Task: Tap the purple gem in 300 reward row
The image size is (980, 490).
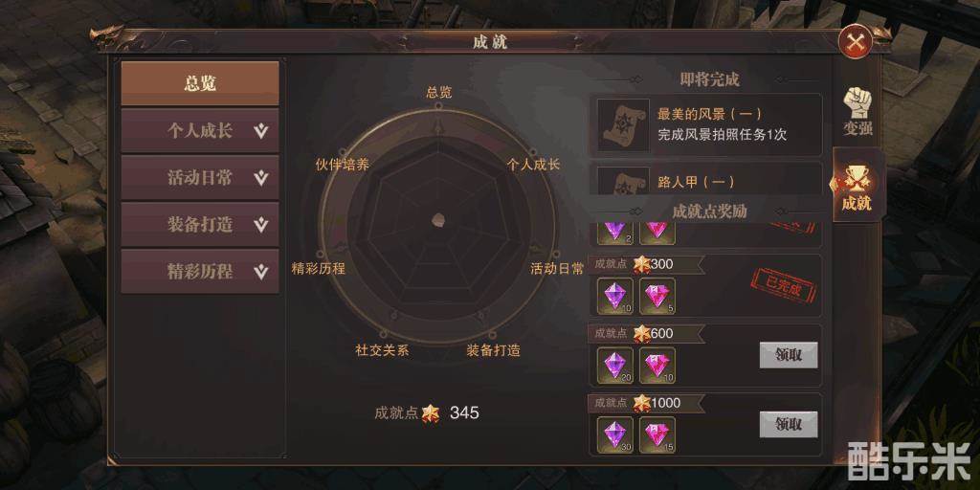Action: [x=615, y=297]
